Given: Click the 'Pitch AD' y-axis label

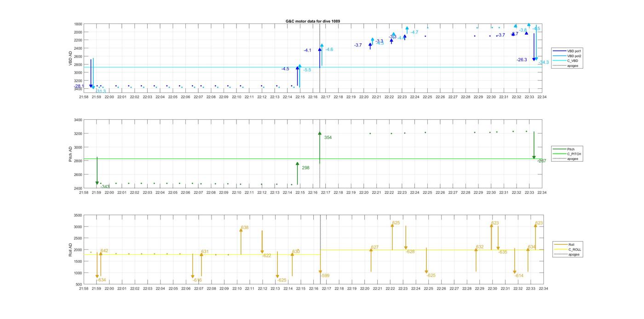Looking at the screenshot, I should pos(70,154).
